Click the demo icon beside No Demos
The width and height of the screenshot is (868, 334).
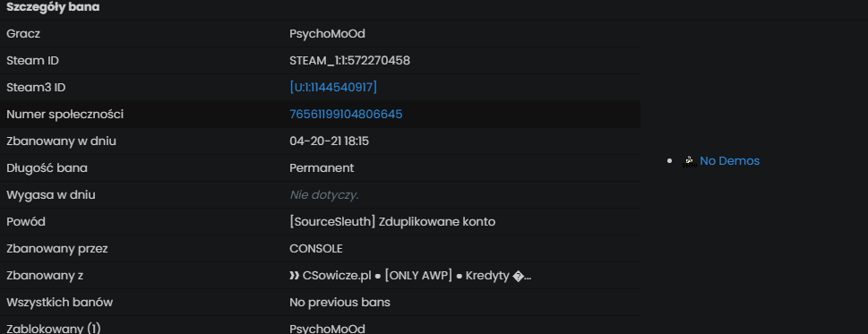(689, 161)
